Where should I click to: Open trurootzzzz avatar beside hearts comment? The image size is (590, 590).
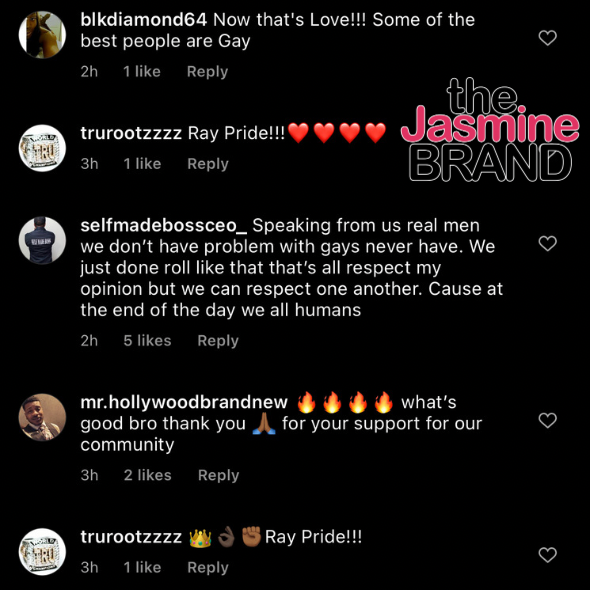[42, 148]
